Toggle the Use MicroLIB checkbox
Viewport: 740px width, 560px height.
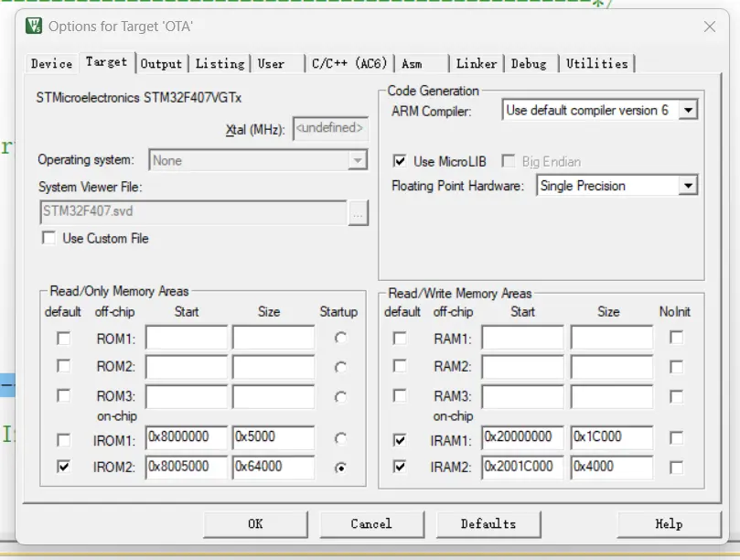tap(399, 161)
